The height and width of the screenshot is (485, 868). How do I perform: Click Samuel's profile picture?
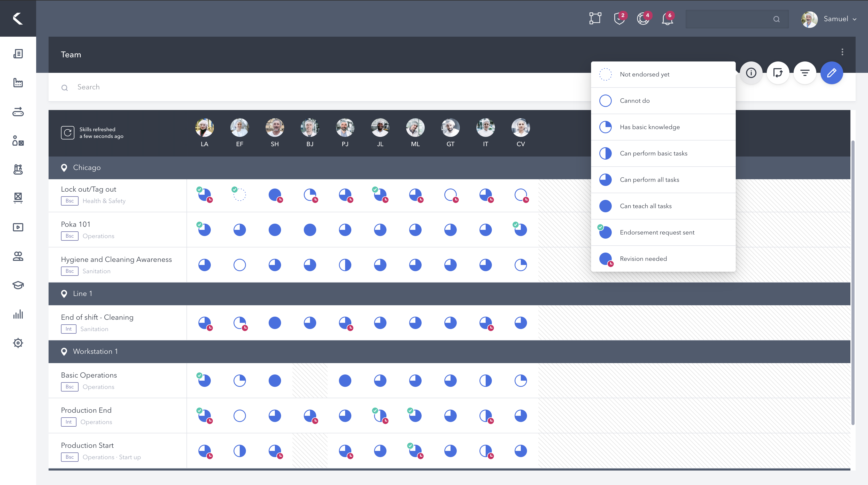tap(809, 19)
